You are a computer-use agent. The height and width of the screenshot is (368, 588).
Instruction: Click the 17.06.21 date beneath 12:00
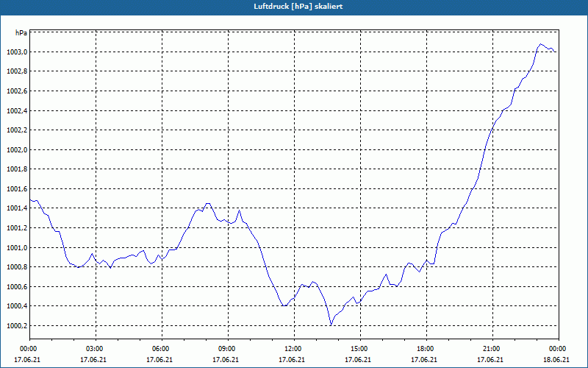(291, 360)
